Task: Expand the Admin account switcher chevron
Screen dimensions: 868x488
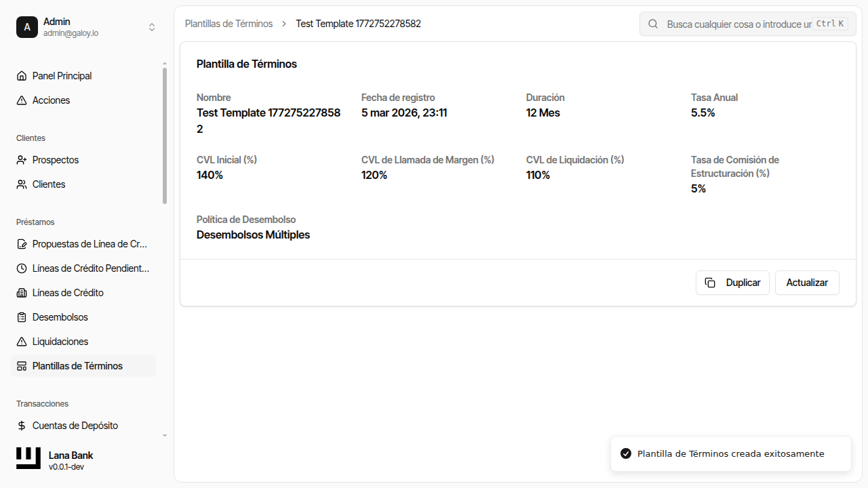Action: pos(152,27)
